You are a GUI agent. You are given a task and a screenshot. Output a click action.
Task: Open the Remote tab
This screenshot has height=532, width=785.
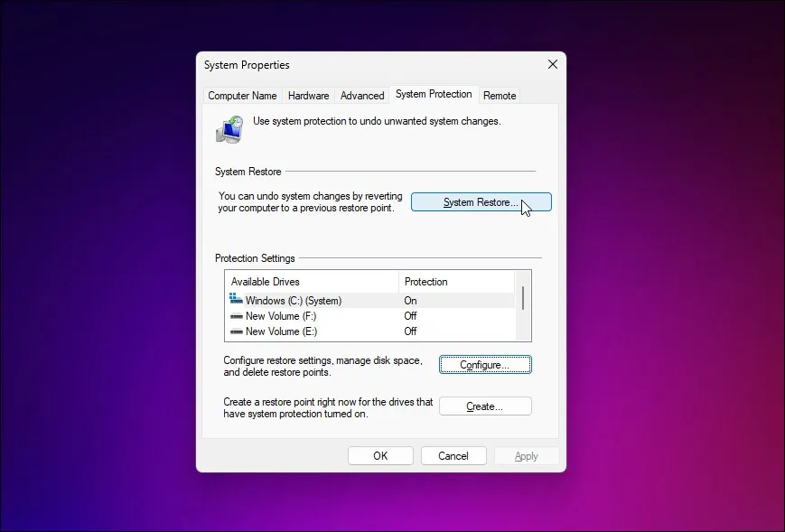(x=500, y=95)
